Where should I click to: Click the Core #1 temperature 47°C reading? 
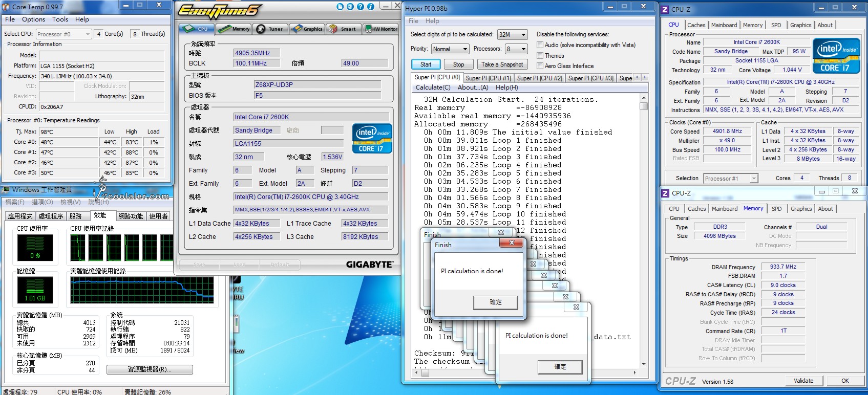[x=69, y=152]
